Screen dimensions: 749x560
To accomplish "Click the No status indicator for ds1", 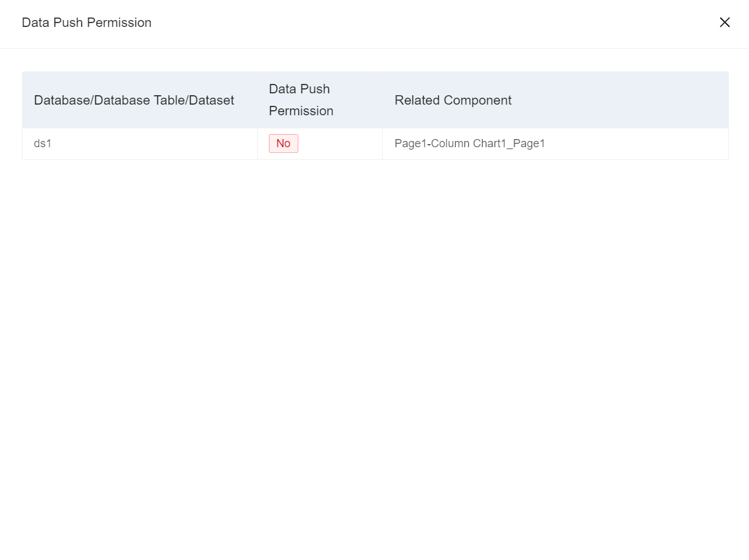I will pyautogui.click(x=283, y=143).
